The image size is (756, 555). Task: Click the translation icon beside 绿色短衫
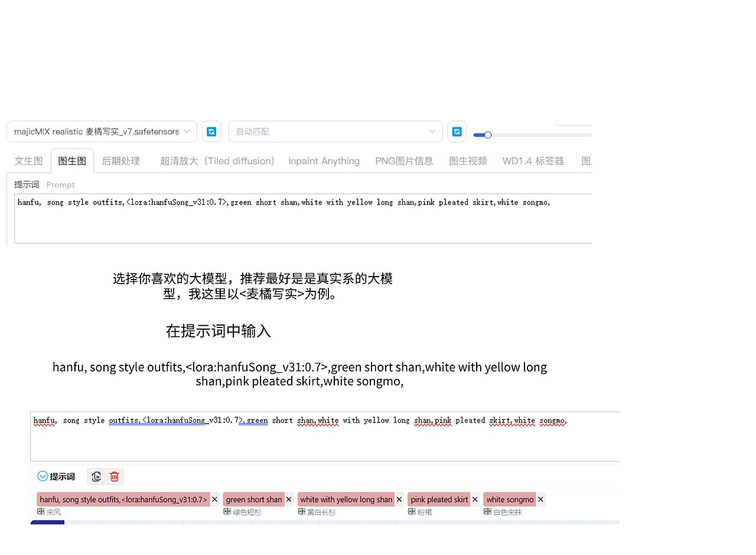coord(227,512)
